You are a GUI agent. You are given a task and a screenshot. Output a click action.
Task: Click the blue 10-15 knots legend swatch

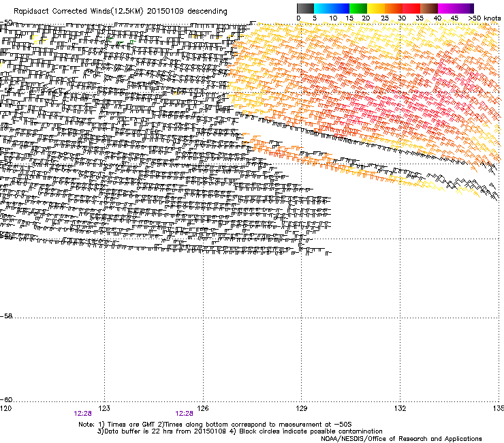click(x=341, y=8)
